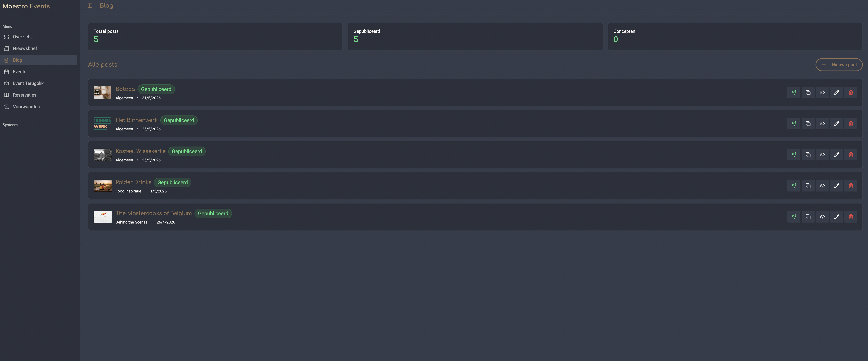Preview the Kasteel Wissekerke post via the eye icon
This screenshot has height=361, width=868.
click(822, 155)
